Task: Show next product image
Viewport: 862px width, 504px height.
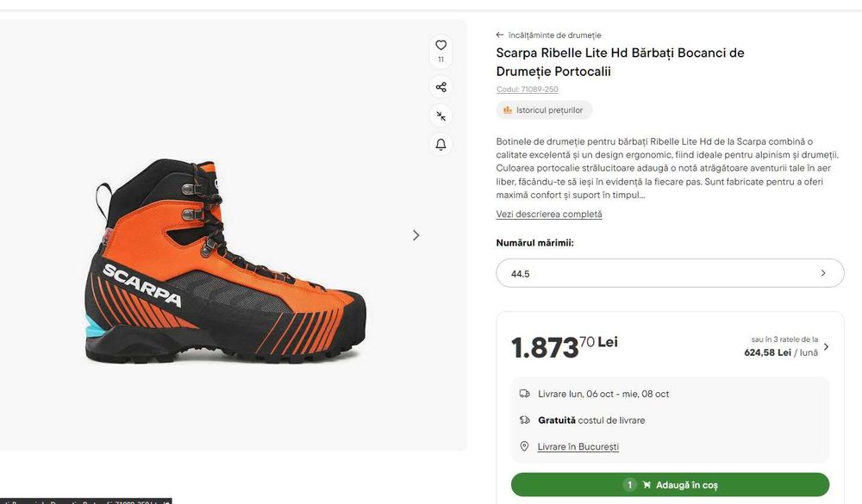Action: point(416,235)
